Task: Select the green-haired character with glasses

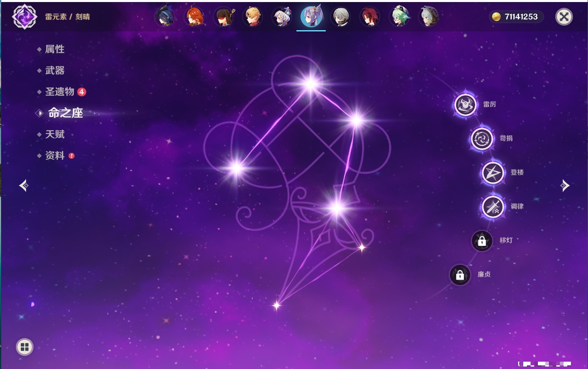Action: 399,17
